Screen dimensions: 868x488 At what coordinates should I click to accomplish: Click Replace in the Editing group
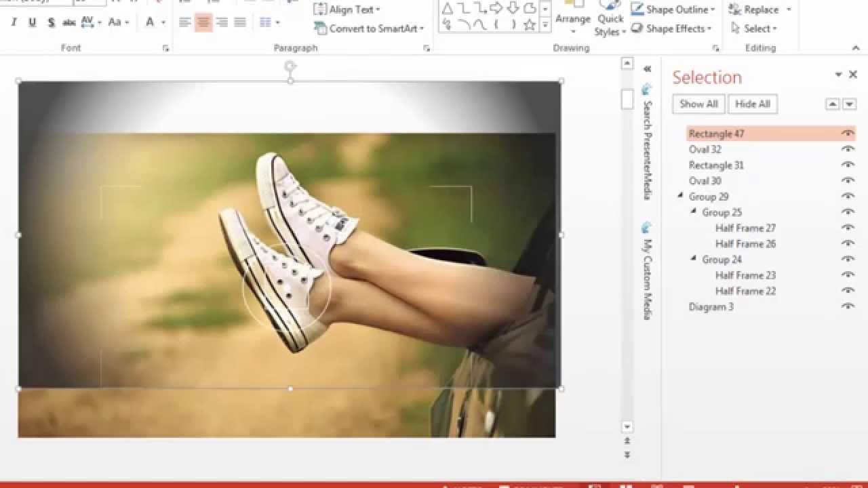pos(754,9)
